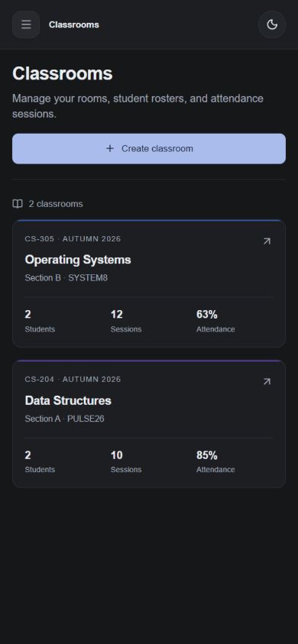Click the '2 classrooms' count label

56,204
